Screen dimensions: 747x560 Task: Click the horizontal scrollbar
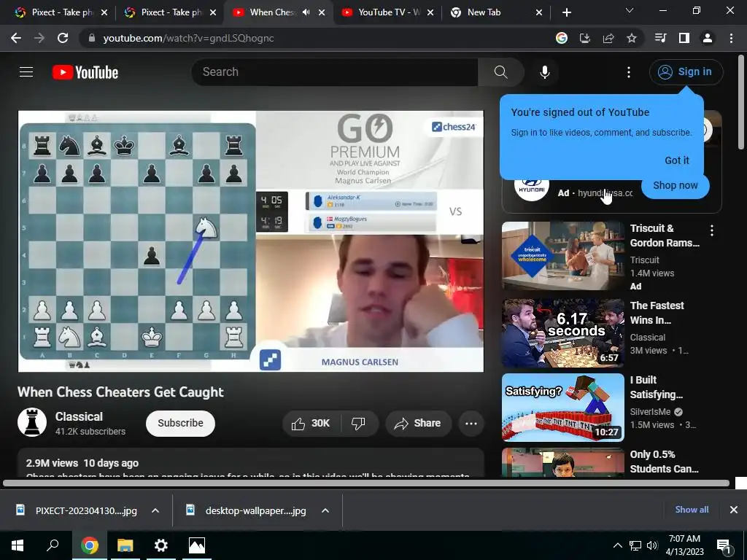click(x=366, y=483)
